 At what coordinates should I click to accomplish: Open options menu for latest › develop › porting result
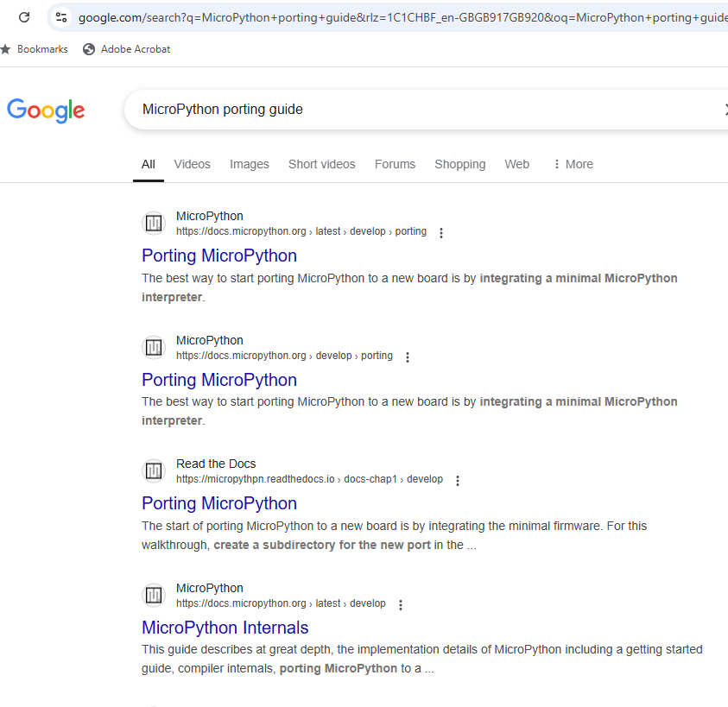click(441, 232)
